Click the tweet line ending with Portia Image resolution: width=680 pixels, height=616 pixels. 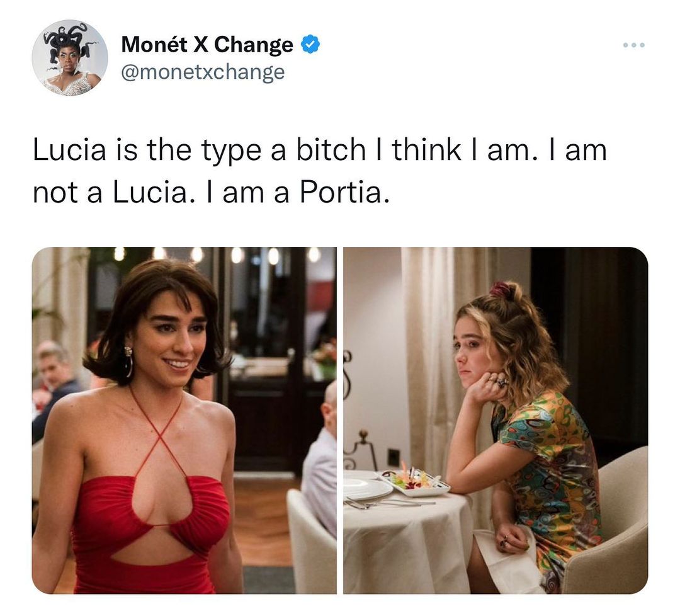pos(211,192)
